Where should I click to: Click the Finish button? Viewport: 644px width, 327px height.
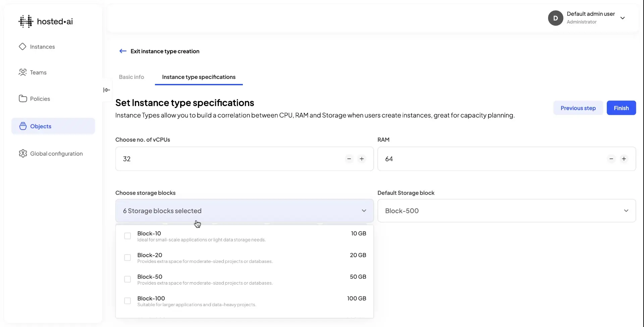(621, 108)
